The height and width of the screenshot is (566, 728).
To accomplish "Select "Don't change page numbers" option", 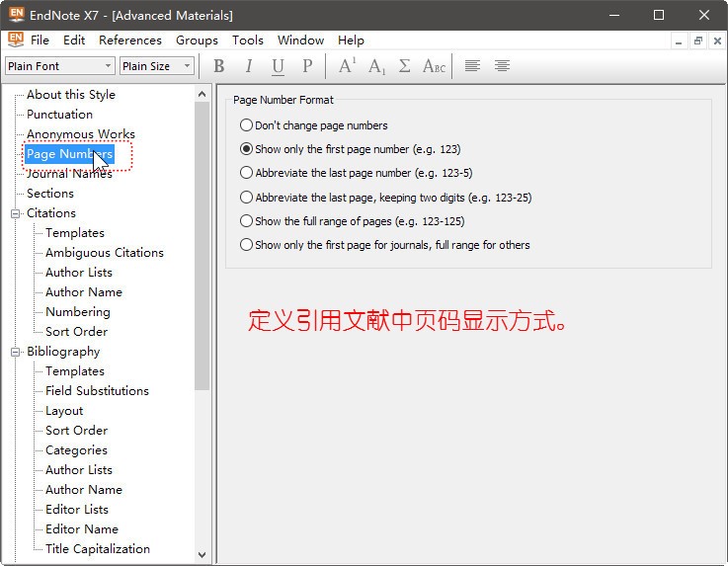I will click(x=247, y=125).
